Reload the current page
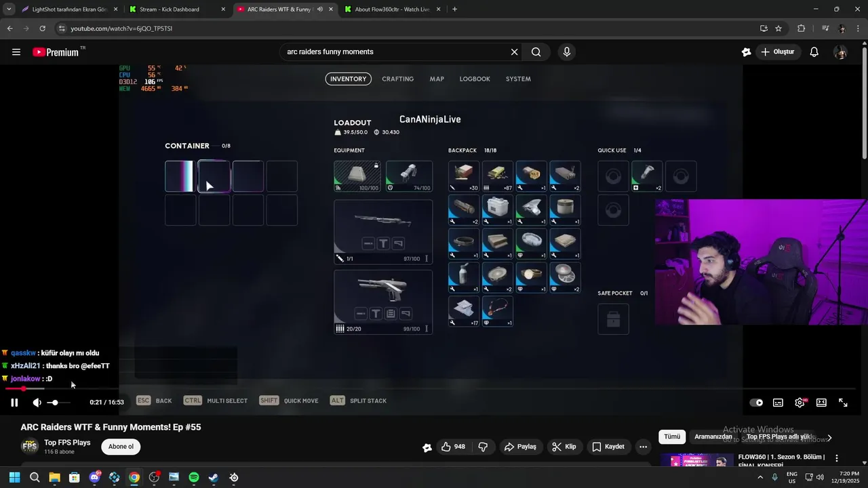This screenshot has height=488, width=868. tap(42, 28)
